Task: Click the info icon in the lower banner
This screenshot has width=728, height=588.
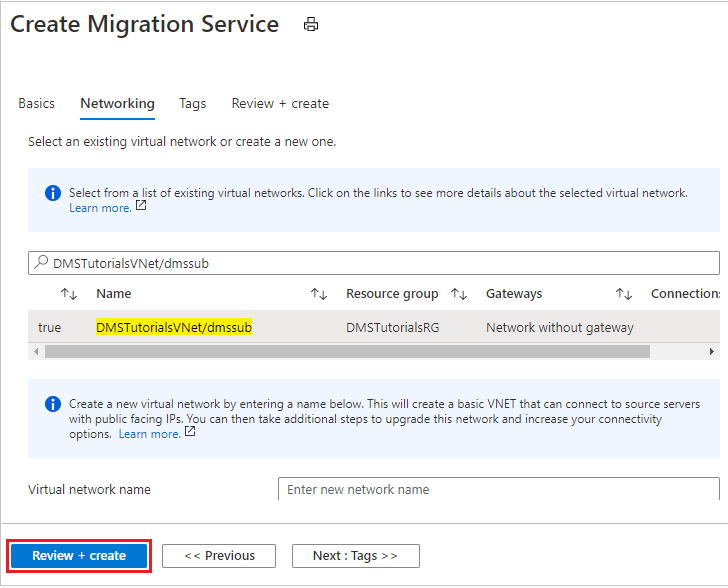Action: [53, 404]
